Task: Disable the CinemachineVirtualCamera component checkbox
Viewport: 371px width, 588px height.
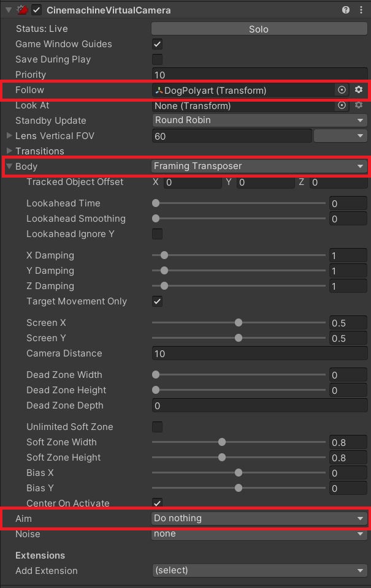Action: (x=36, y=10)
